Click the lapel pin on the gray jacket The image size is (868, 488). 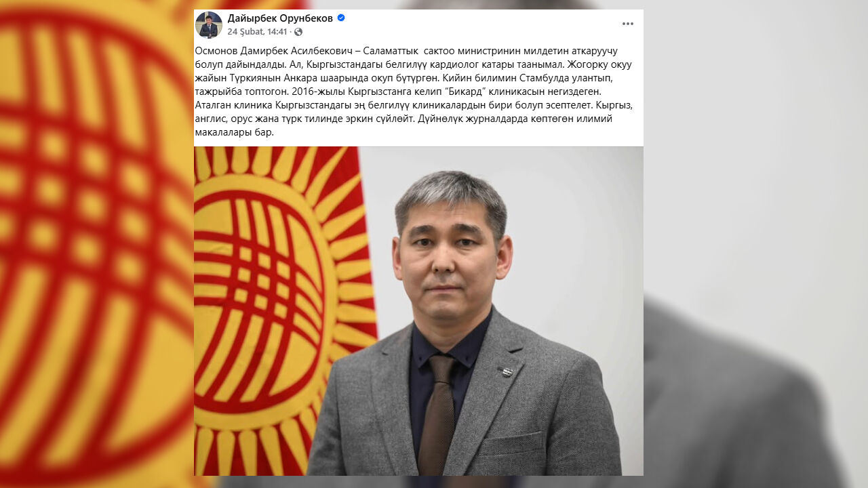pyautogui.click(x=505, y=371)
